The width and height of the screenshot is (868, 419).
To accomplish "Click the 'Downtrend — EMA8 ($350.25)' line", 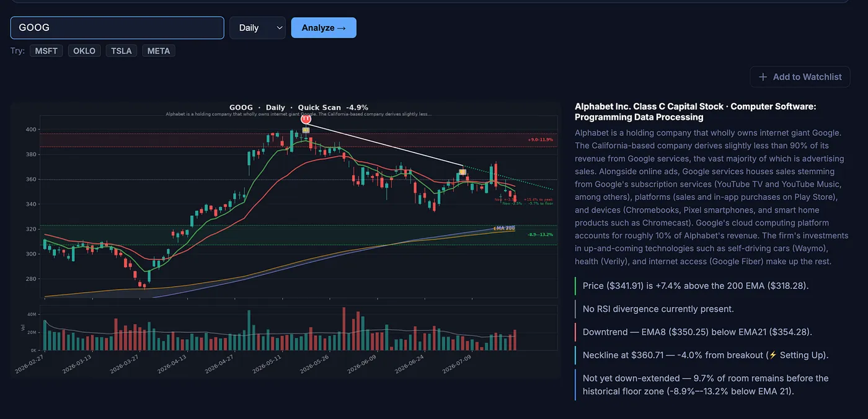I will pos(697,332).
